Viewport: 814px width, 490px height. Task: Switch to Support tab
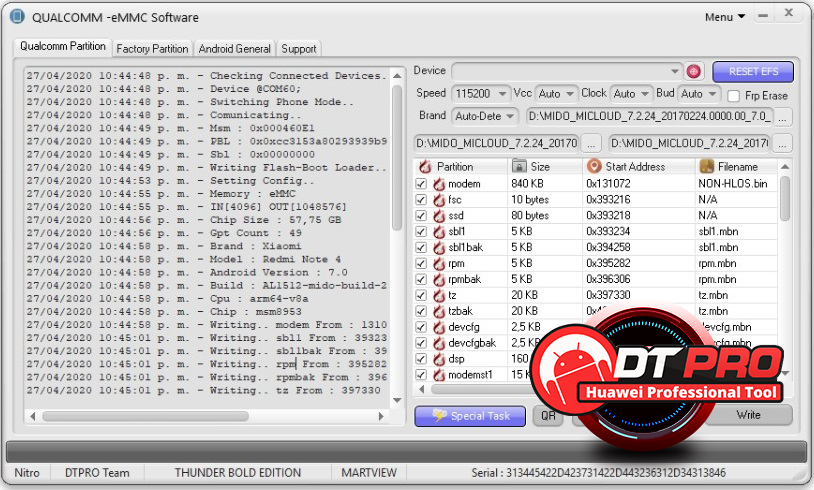tap(299, 49)
